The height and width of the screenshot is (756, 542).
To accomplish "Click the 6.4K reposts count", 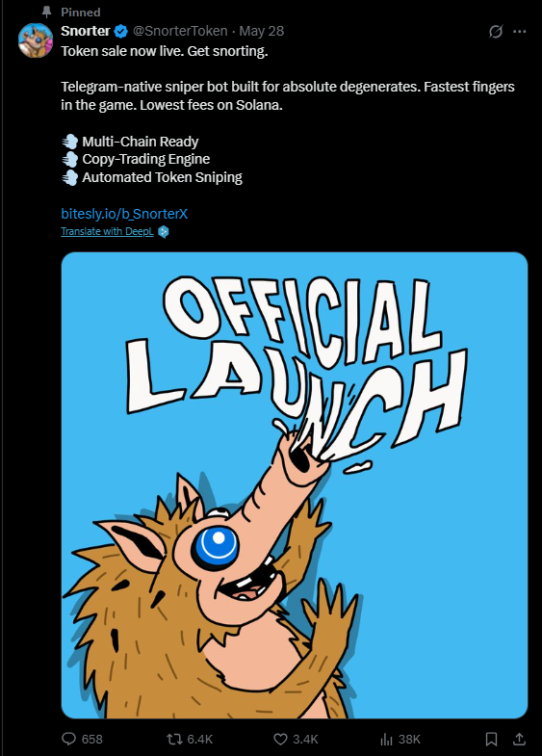I will click(x=200, y=739).
